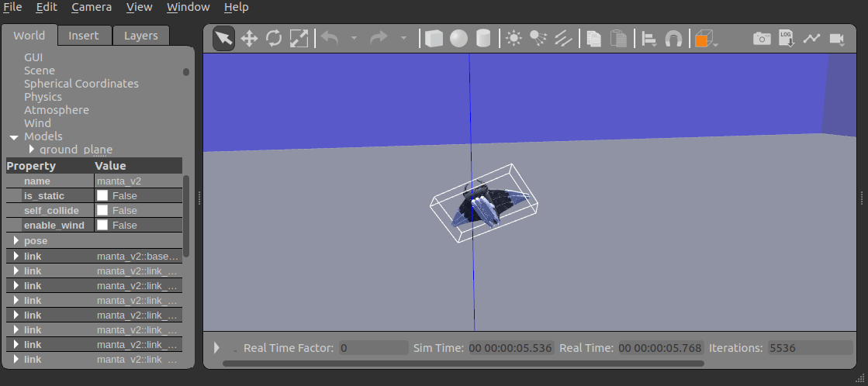The height and width of the screenshot is (386, 868).
Task: Take a screenshot with camera icon
Action: (762, 39)
